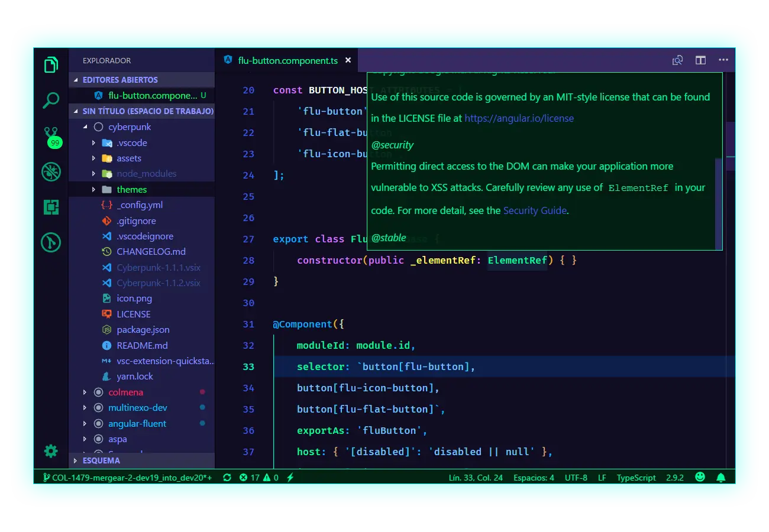This screenshot has height=532, width=769.
Task: Click the Manage gear icon
Action: click(x=51, y=451)
